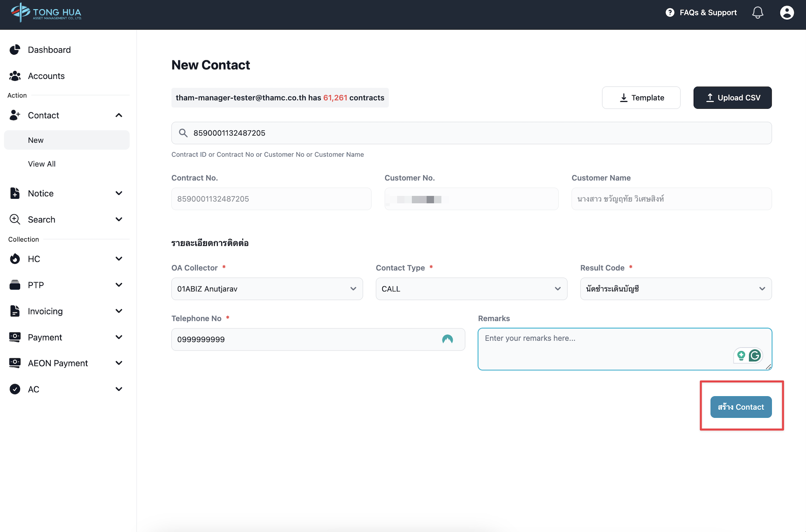Expand the Notice sidebar section
806x532 pixels.
tap(118, 193)
